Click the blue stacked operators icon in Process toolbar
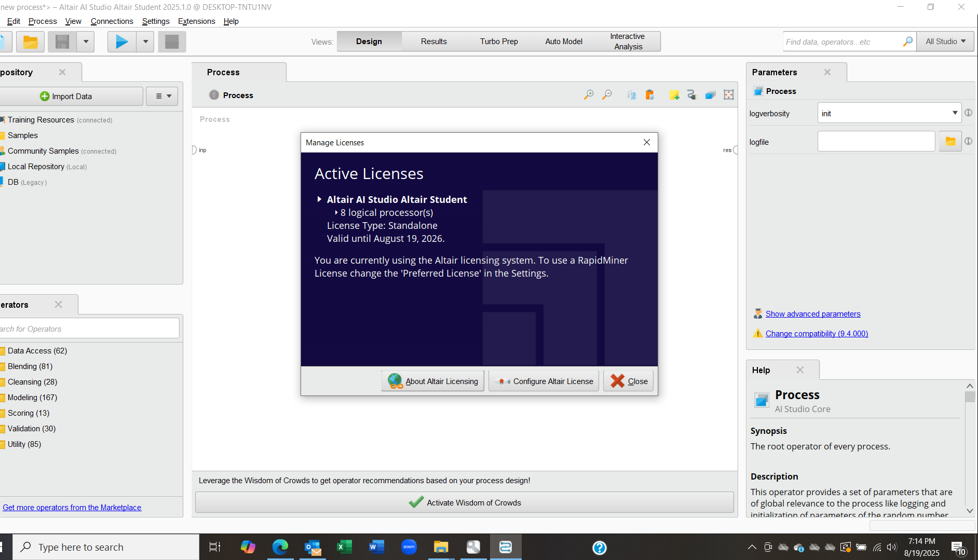 pos(711,95)
